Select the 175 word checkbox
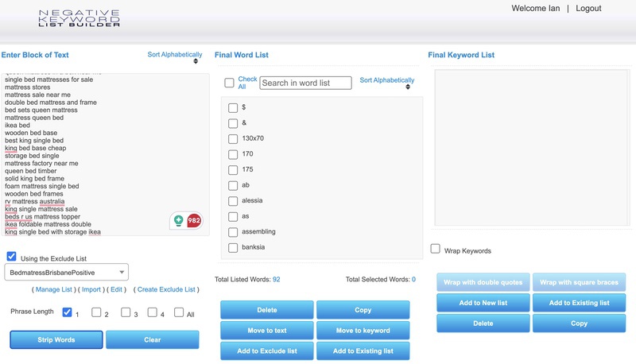The height and width of the screenshot is (364, 636). click(x=233, y=170)
